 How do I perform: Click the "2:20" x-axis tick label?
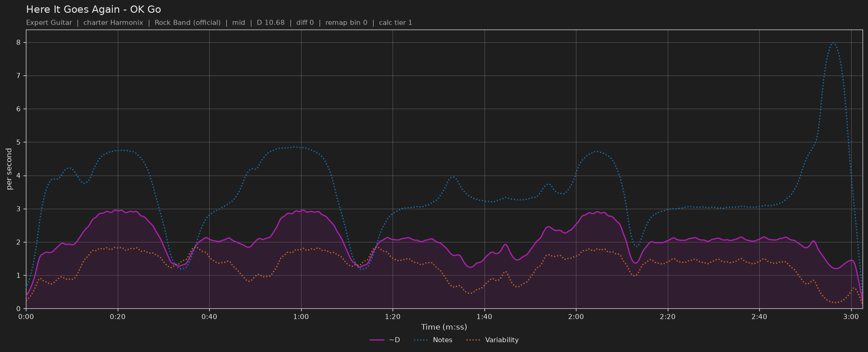(668, 317)
